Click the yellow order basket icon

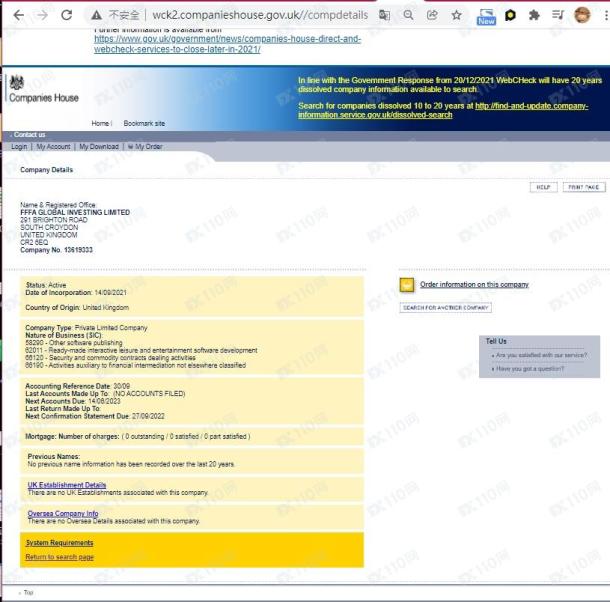[x=407, y=285]
